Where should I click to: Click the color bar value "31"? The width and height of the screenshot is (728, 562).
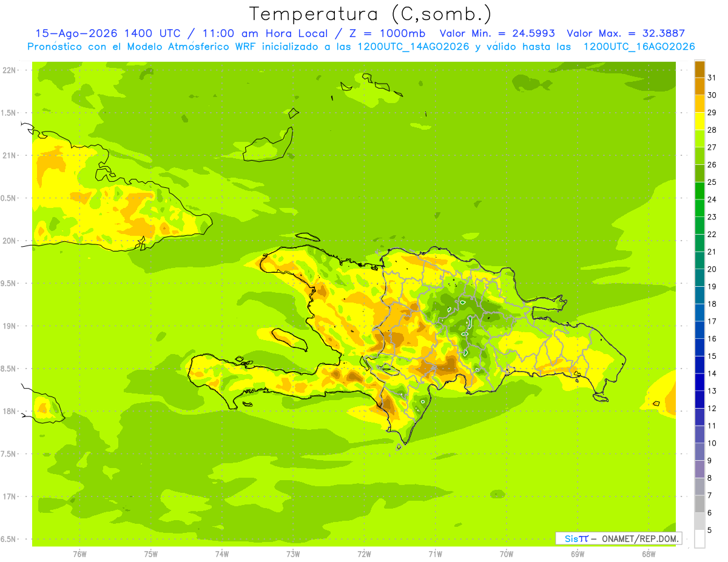712,78
